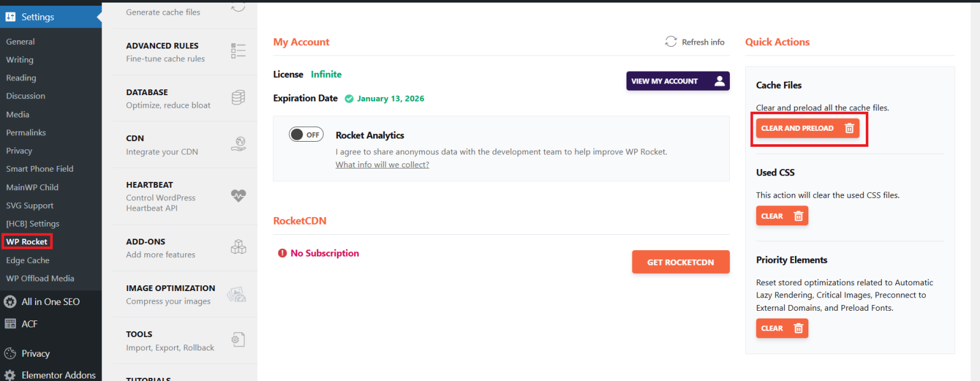The image size is (980, 381).
Task: Click the Image Optimization pictures icon
Action: coord(237,294)
